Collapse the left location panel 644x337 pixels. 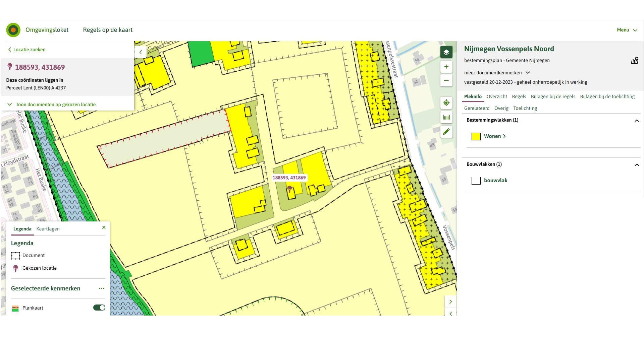click(141, 52)
